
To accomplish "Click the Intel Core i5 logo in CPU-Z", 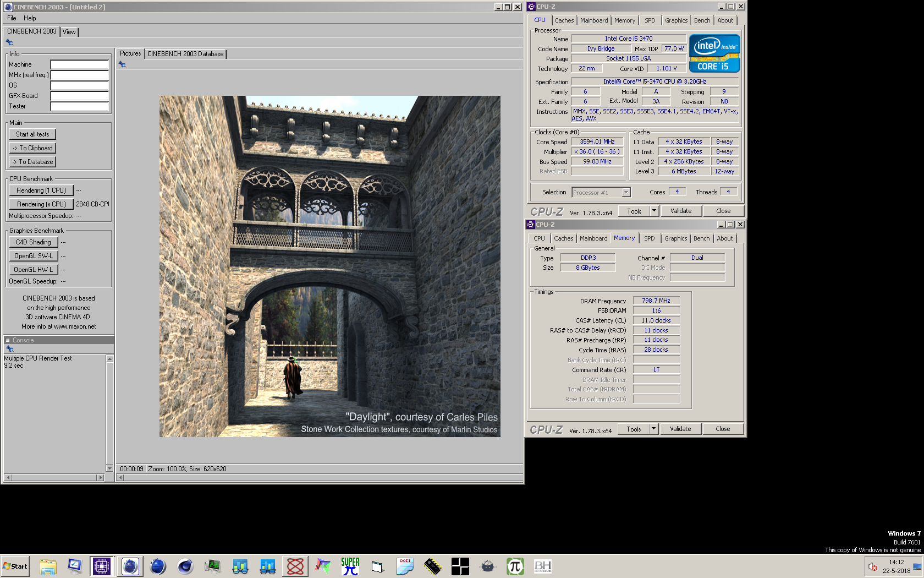I will point(714,53).
